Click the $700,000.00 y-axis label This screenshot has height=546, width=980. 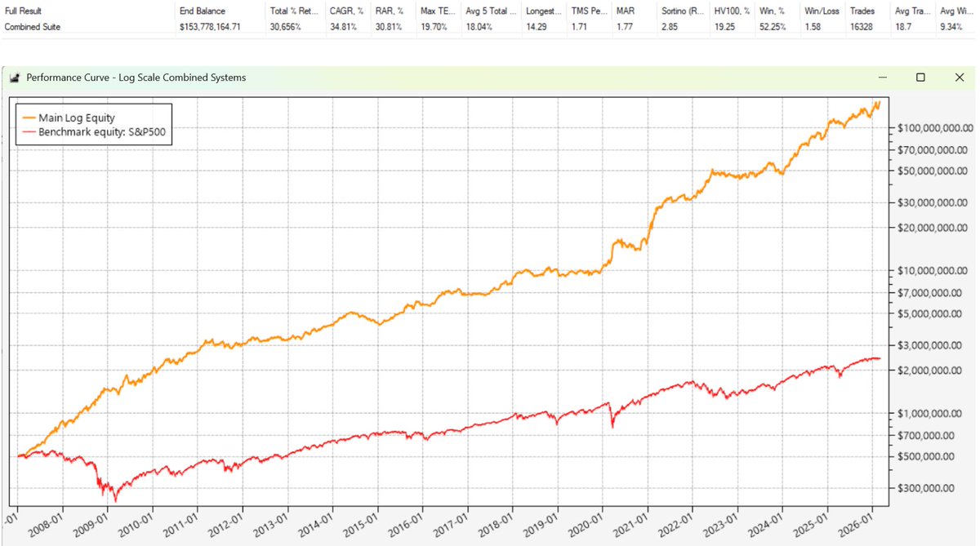(926, 436)
